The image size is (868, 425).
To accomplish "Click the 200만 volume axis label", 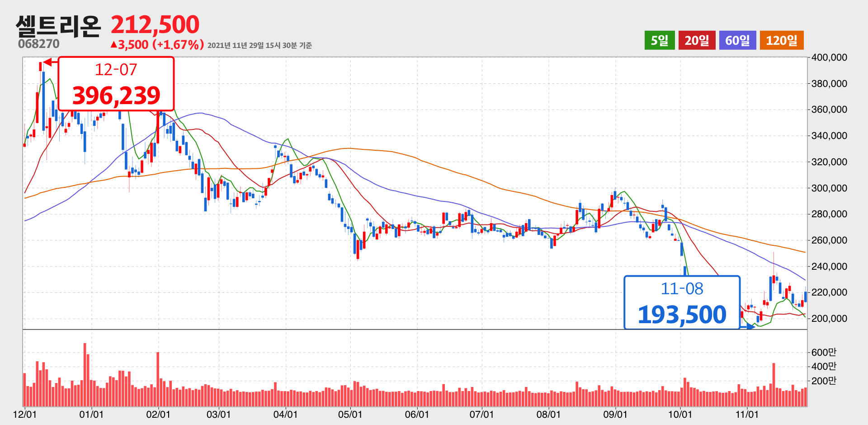I will 824,381.
